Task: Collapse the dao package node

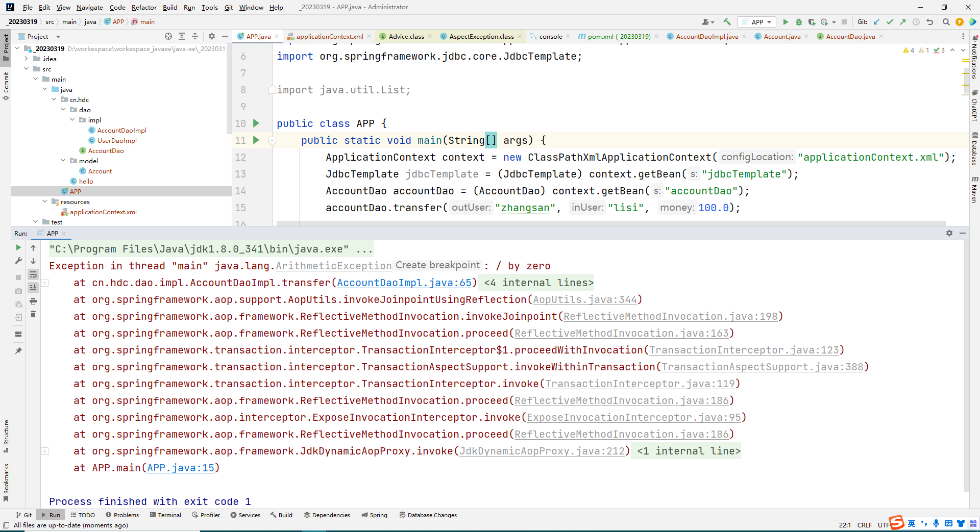Action: [63, 110]
